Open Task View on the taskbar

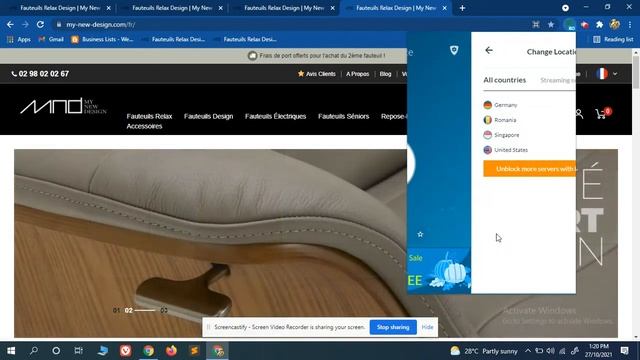pos(78,351)
